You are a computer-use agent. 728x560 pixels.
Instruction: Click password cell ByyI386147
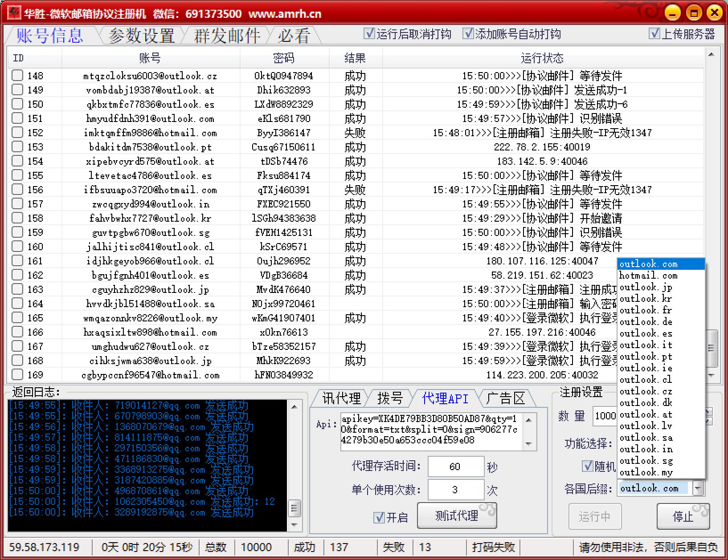284,133
